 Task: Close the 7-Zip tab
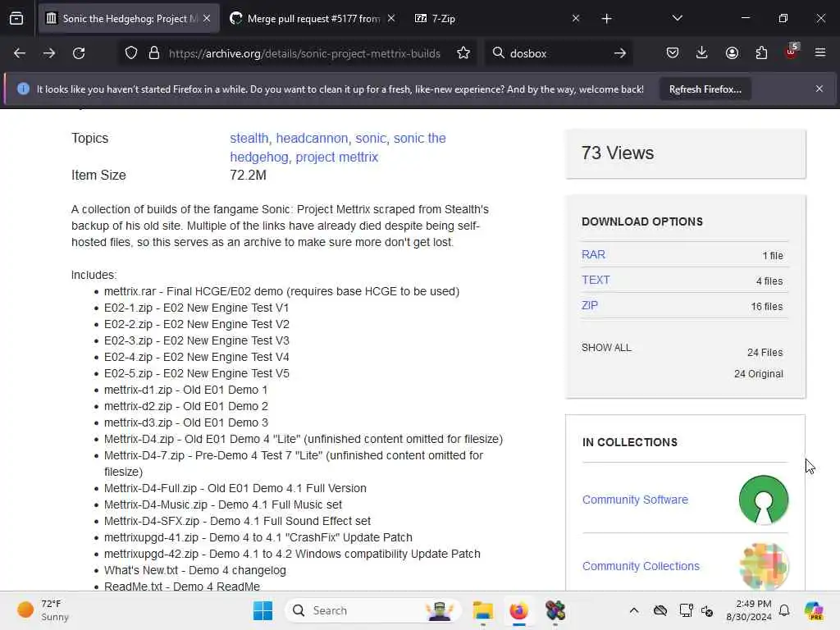pyautogui.click(x=575, y=18)
